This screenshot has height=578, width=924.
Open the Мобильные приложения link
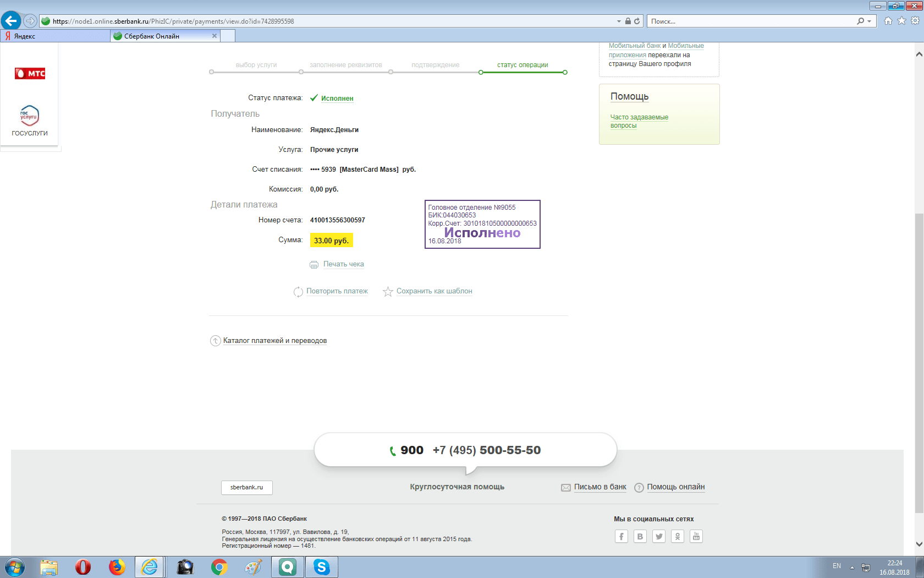[x=657, y=50]
